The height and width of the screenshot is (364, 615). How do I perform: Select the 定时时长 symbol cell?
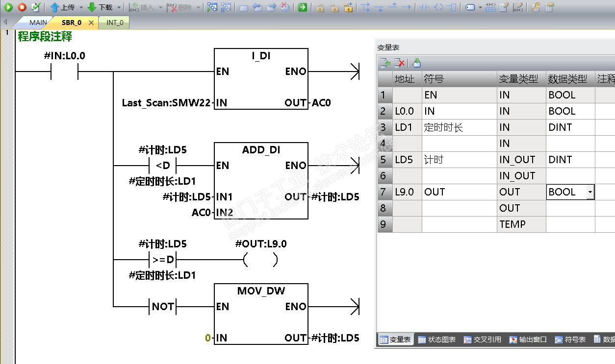coord(459,127)
